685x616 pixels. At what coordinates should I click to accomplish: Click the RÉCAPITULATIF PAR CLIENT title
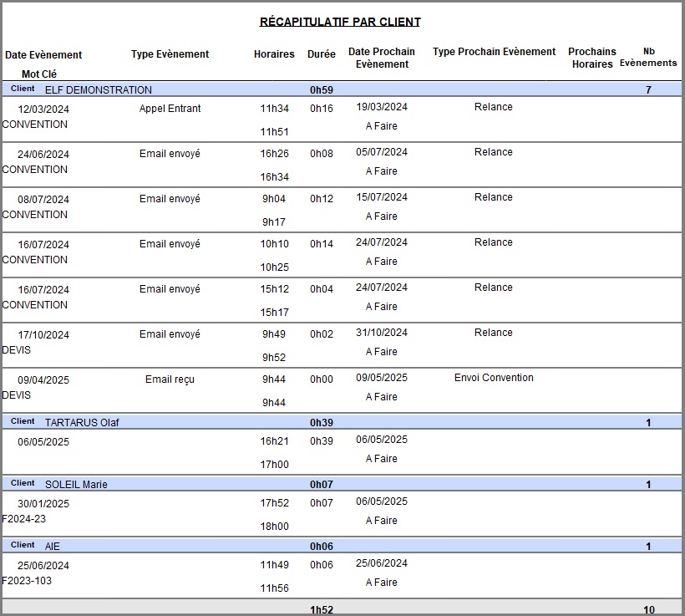340,22
